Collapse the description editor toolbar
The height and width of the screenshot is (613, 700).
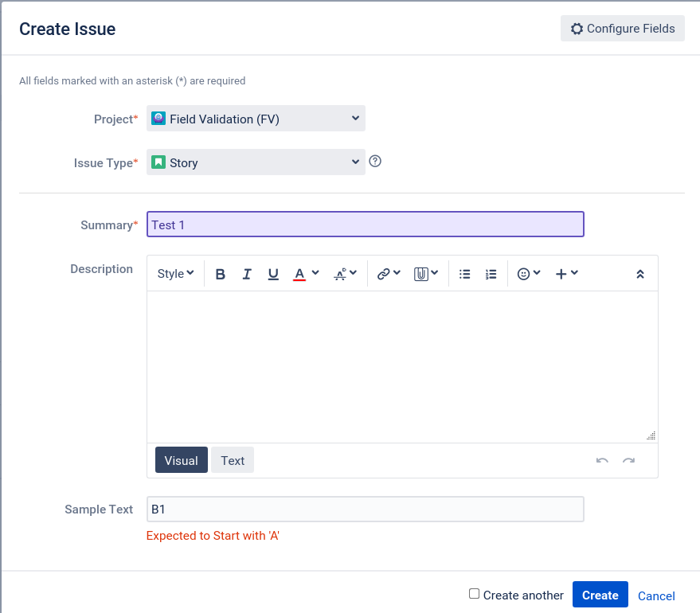pyautogui.click(x=639, y=274)
